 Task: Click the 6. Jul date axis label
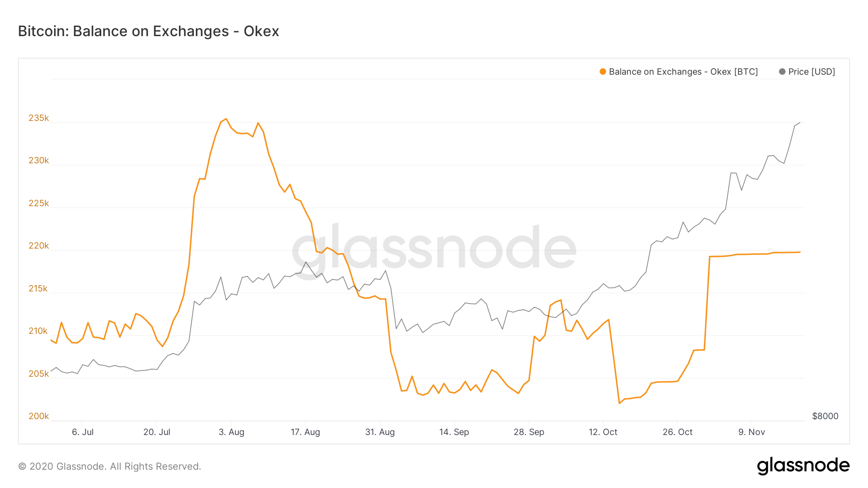click(x=83, y=432)
